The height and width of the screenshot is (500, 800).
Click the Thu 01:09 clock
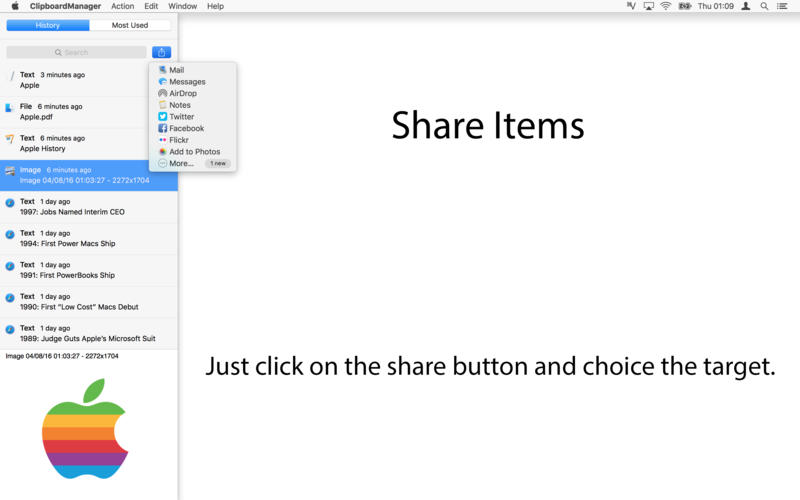pyautogui.click(x=715, y=6)
